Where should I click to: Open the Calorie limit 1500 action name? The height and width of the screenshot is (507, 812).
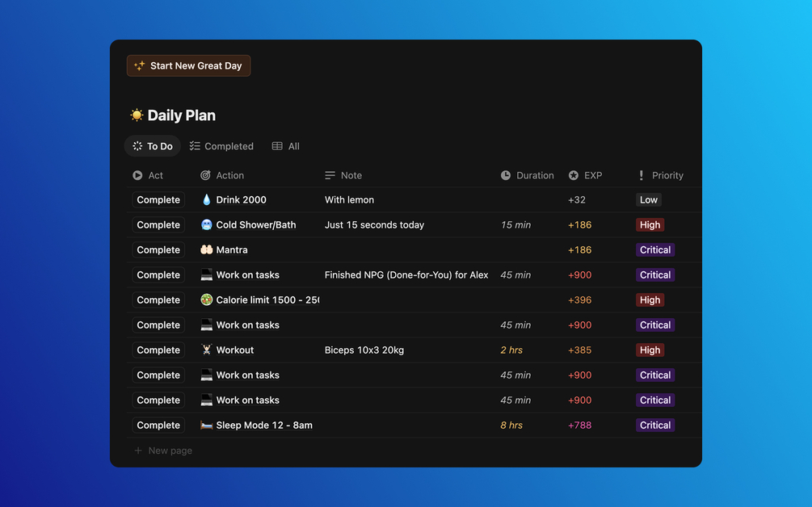pos(267,300)
